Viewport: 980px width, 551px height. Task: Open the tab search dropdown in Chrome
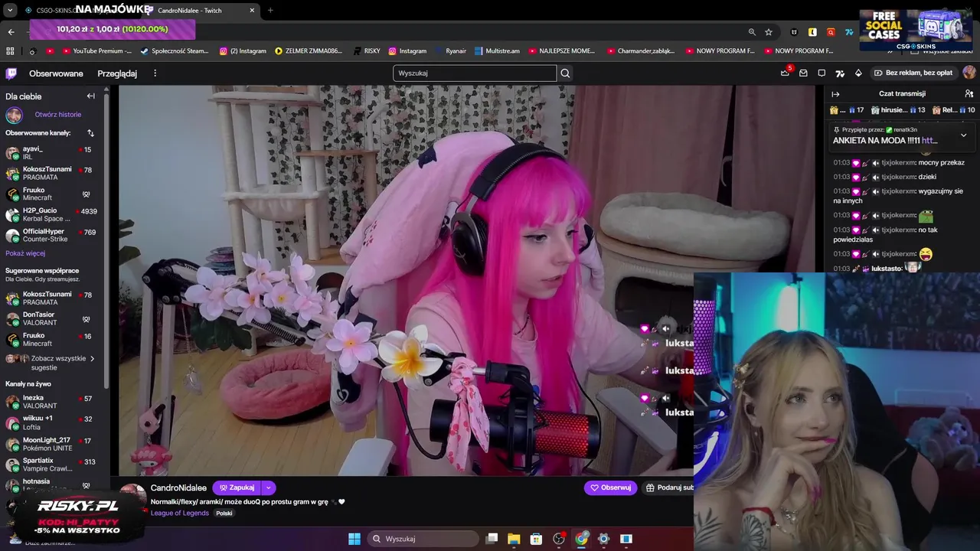click(x=10, y=10)
